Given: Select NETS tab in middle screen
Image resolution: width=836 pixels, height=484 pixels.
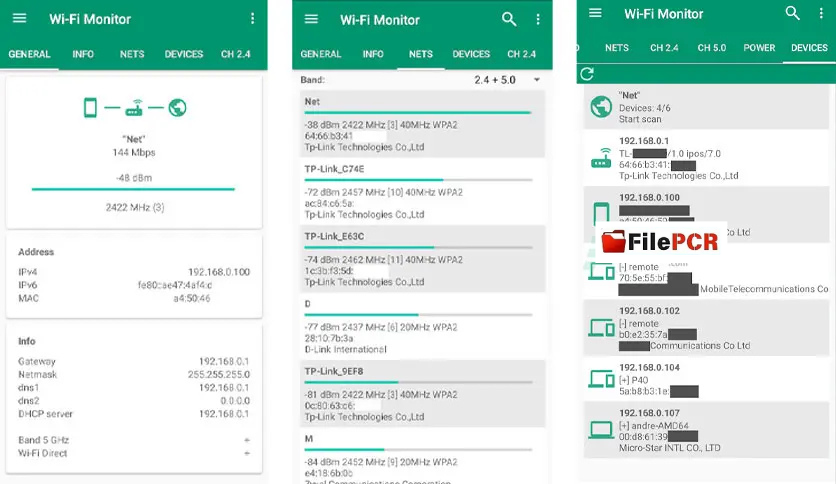Looking at the screenshot, I should (421, 54).
